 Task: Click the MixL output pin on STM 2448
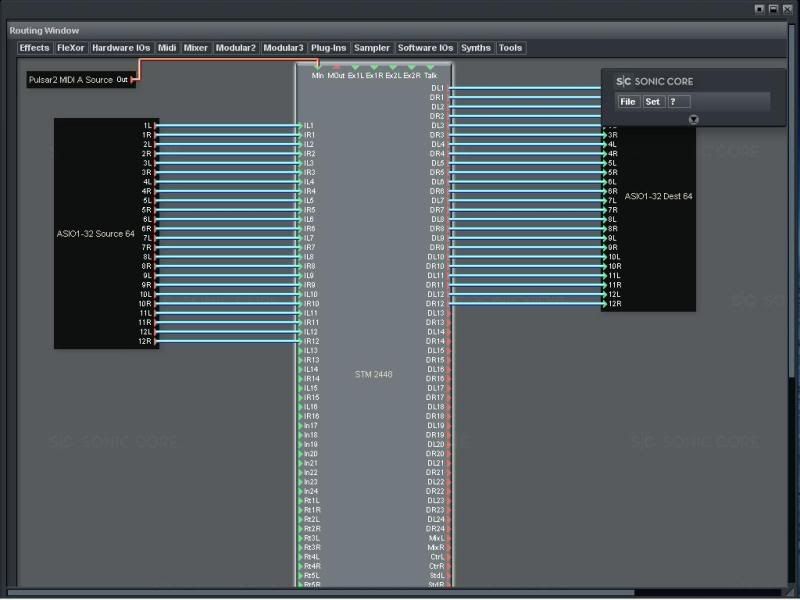448,538
